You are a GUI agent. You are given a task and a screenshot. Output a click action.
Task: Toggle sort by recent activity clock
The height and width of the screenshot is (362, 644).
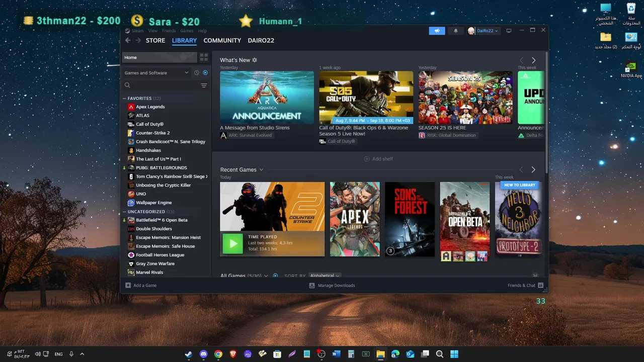197,73
